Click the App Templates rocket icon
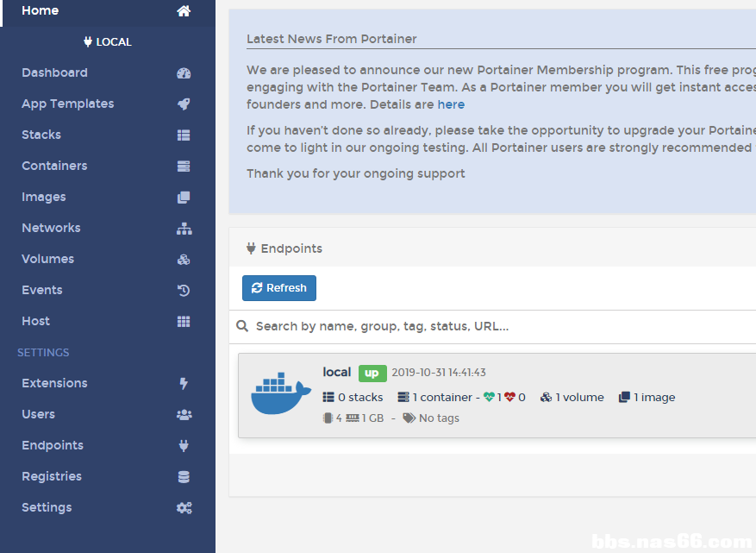Image resolution: width=756 pixels, height=553 pixels. tap(184, 104)
